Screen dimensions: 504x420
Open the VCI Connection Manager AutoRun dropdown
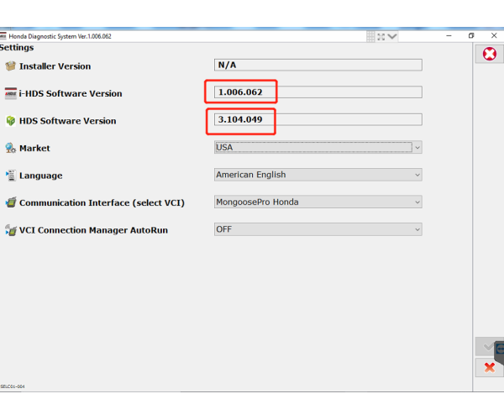(318, 229)
